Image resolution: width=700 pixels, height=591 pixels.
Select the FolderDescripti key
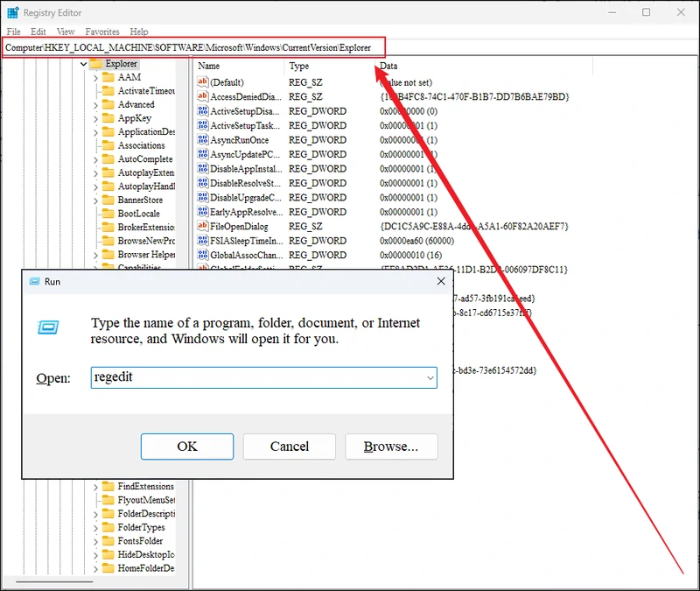[146, 514]
